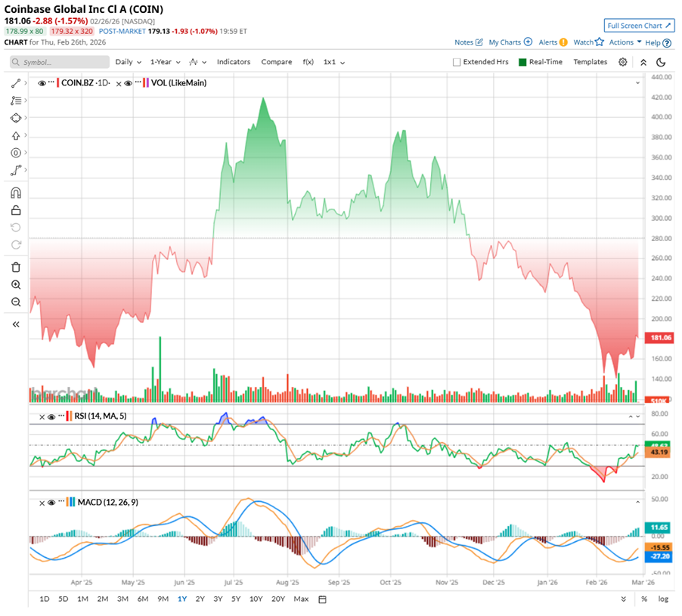Zoom out with magnifier minus icon

16,302
